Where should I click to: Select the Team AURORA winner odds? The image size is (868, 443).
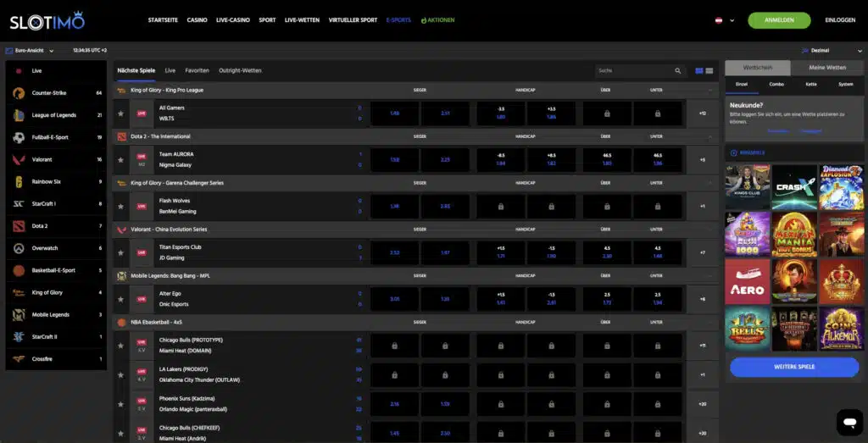coord(395,160)
